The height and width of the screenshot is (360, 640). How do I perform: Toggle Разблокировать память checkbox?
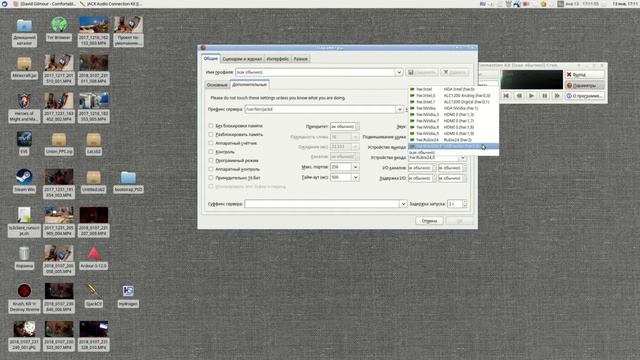coord(211,134)
